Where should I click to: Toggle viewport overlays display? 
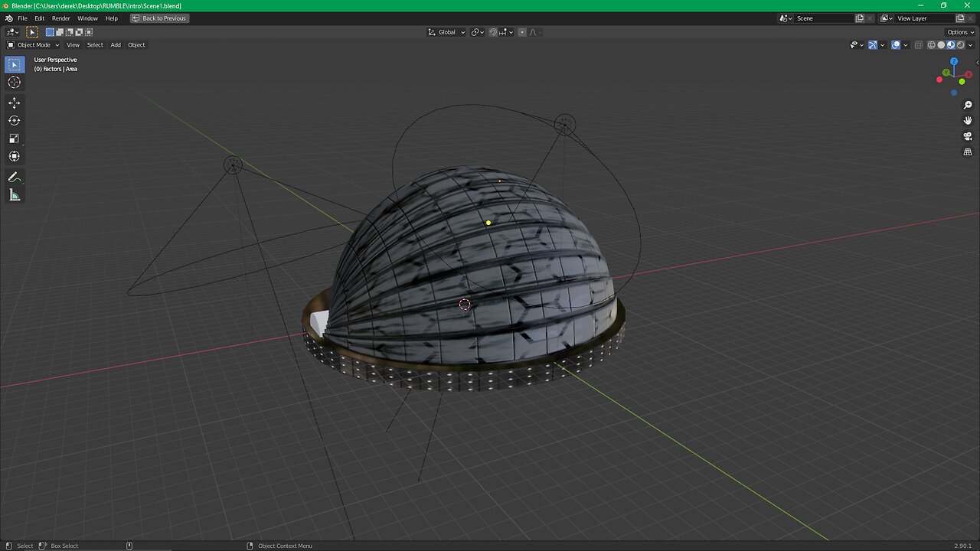896,45
